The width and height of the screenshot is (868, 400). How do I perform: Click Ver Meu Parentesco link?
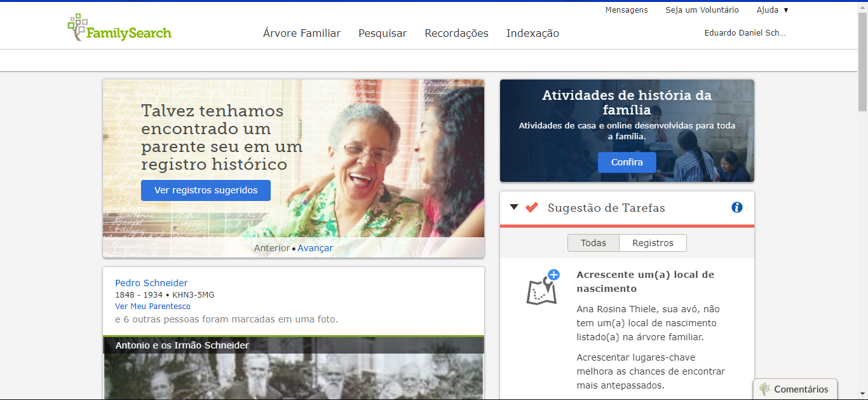(x=153, y=307)
